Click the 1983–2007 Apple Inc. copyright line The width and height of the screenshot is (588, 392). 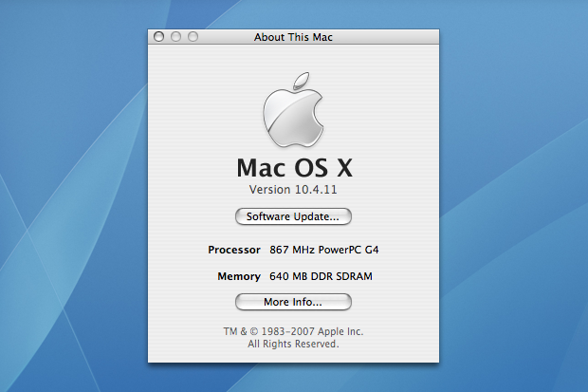pos(293,331)
